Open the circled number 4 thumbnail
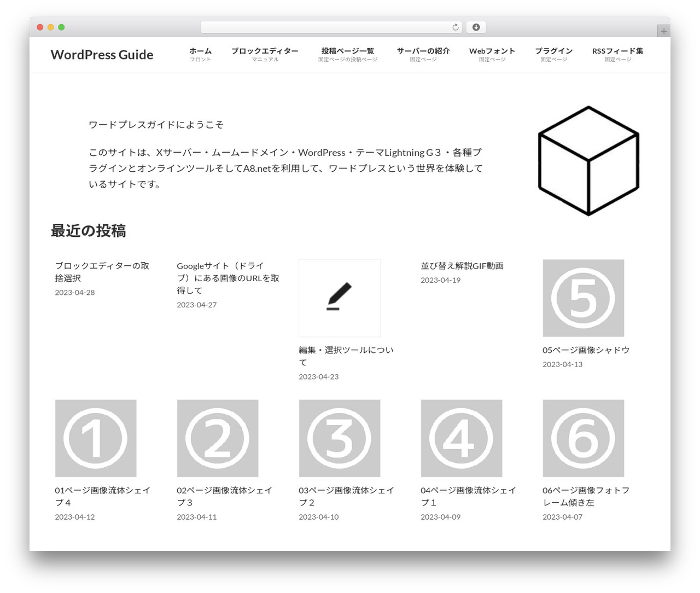This screenshot has height=593, width=700. pos(462,438)
